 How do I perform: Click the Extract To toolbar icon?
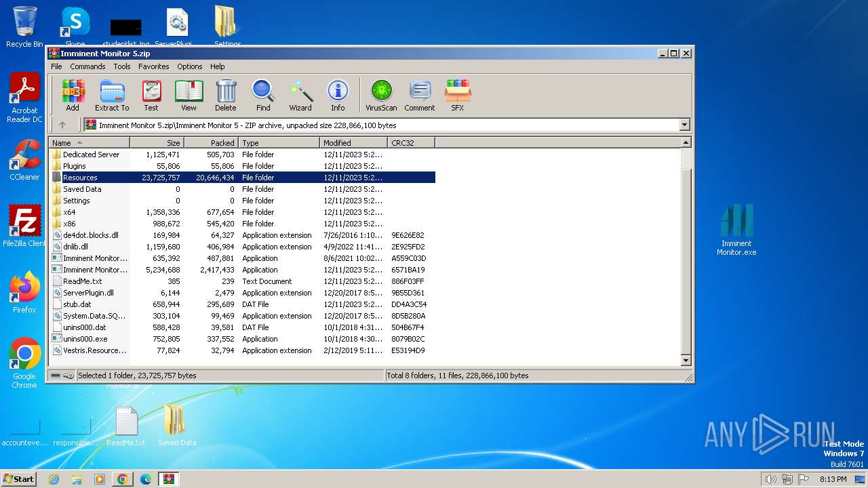[x=112, y=95]
